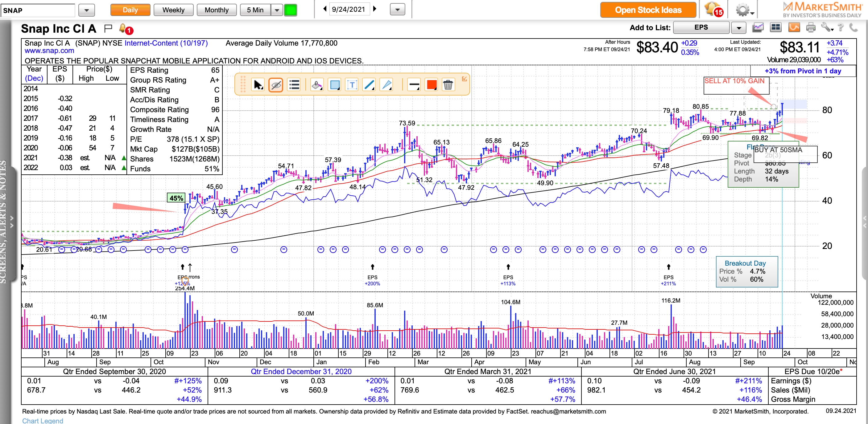Viewport: 868px width, 424px height.
Task: Select the text box tool
Action: click(352, 85)
